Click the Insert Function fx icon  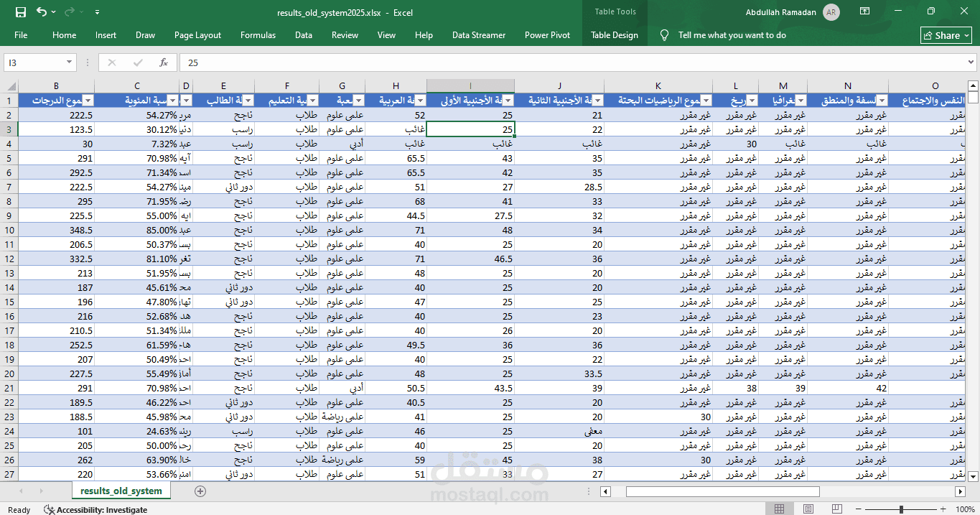click(x=164, y=62)
